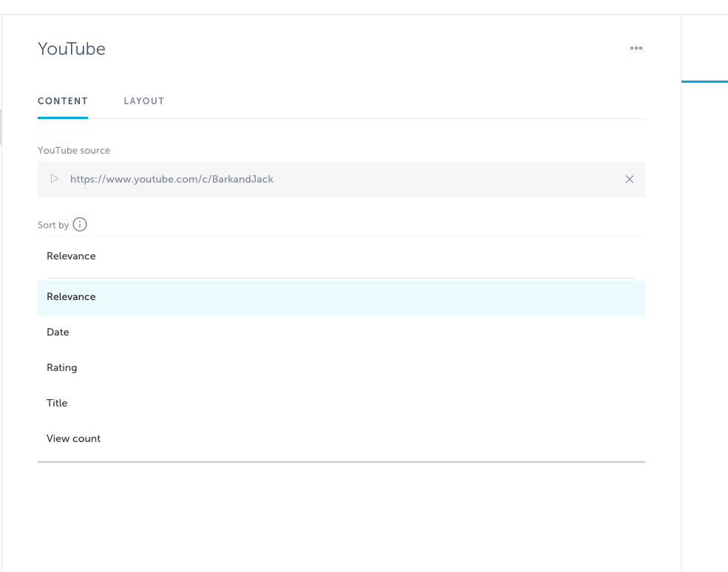This screenshot has width=728, height=572.
Task: Collapse the Sort by dropdown showing Relevance
Action: coord(340,256)
